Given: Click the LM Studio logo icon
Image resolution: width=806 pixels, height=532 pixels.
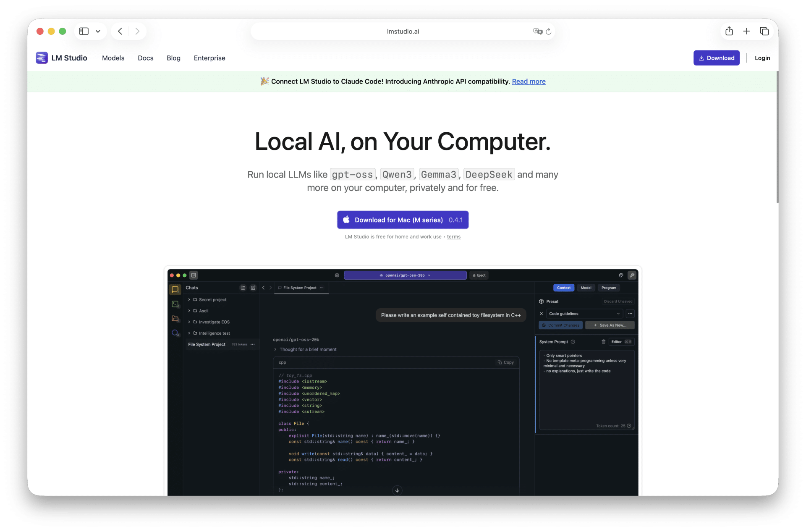Looking at the screenshot, I should [42, 58].
